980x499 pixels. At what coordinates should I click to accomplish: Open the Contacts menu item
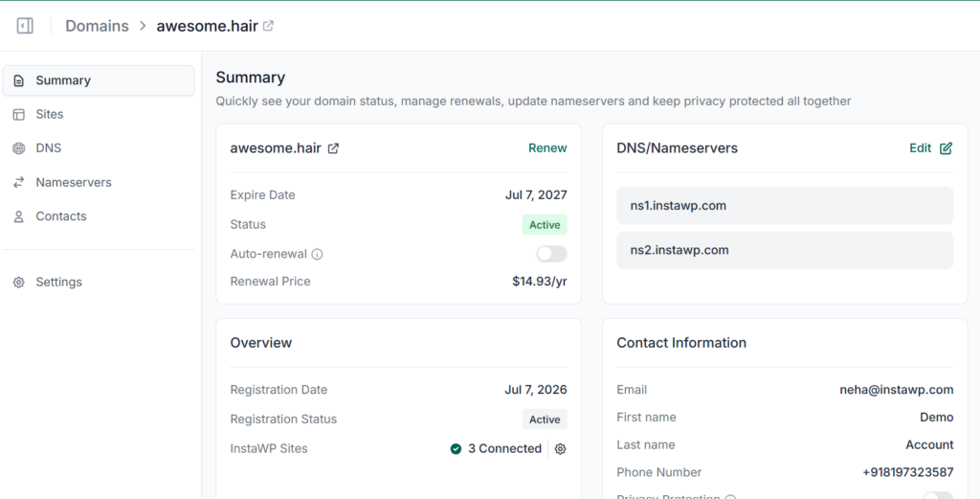tap(99, 216)
